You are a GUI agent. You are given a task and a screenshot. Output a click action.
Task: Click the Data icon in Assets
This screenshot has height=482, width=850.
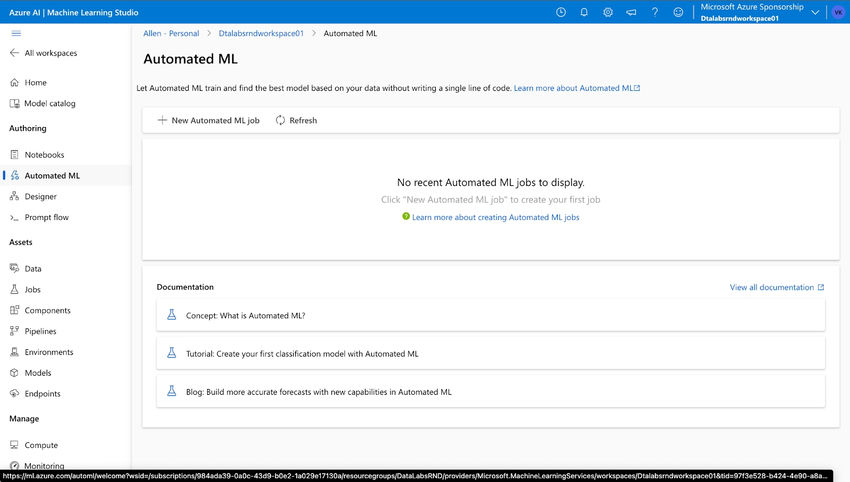click(x=14, y=268)
